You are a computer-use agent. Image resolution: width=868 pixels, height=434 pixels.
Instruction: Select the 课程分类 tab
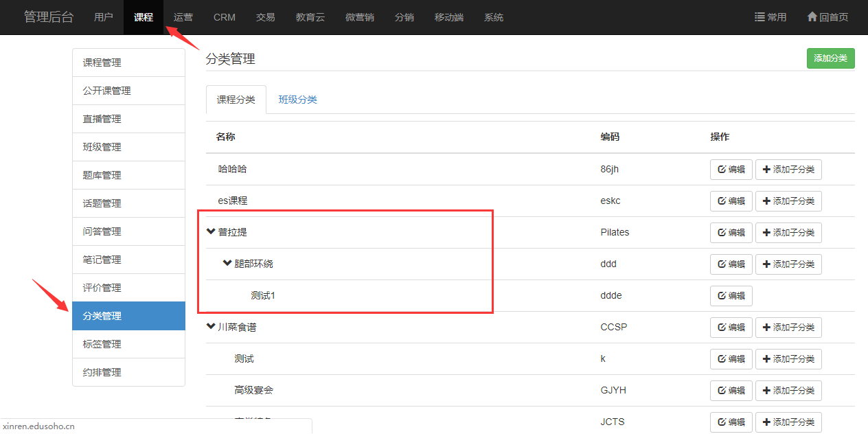pyautogui.click(x=236, y=100)
